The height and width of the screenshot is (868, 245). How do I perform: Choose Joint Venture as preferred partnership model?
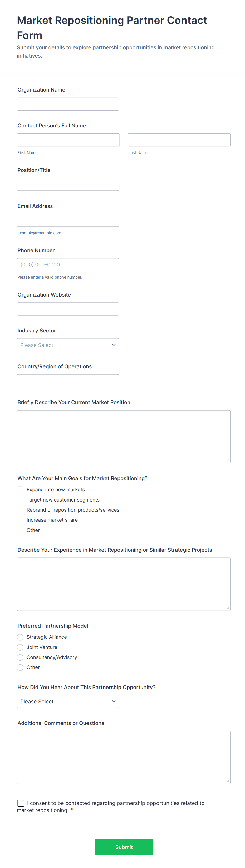coord(20,647)
